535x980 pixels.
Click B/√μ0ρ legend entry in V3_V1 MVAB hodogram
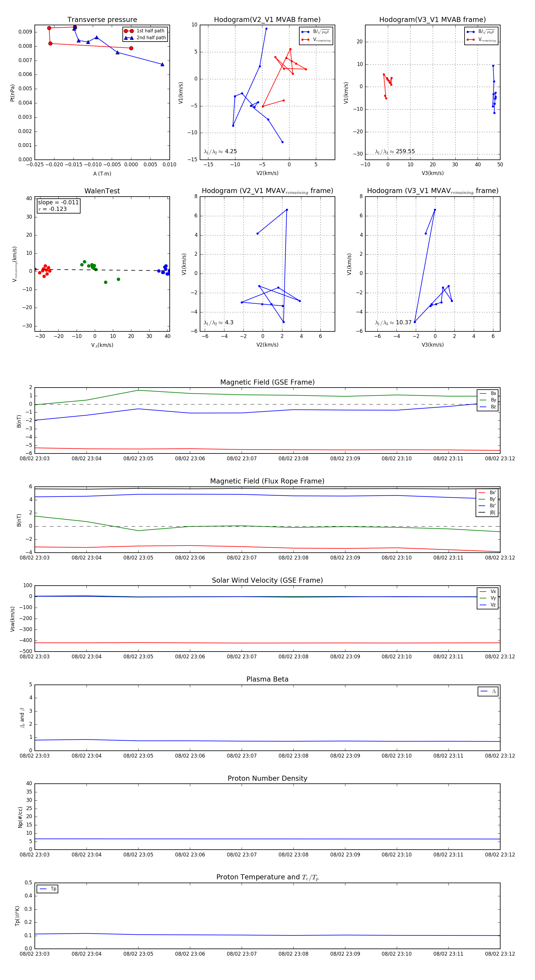pyautogui.click(x=481, y=32)
